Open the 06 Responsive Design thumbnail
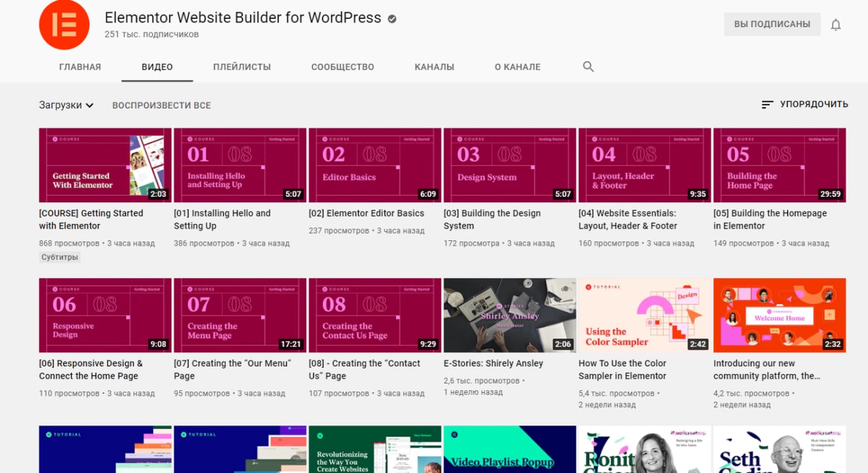This screenshot has height=473, width=868. pyautogui.click(x=105, y=315)
